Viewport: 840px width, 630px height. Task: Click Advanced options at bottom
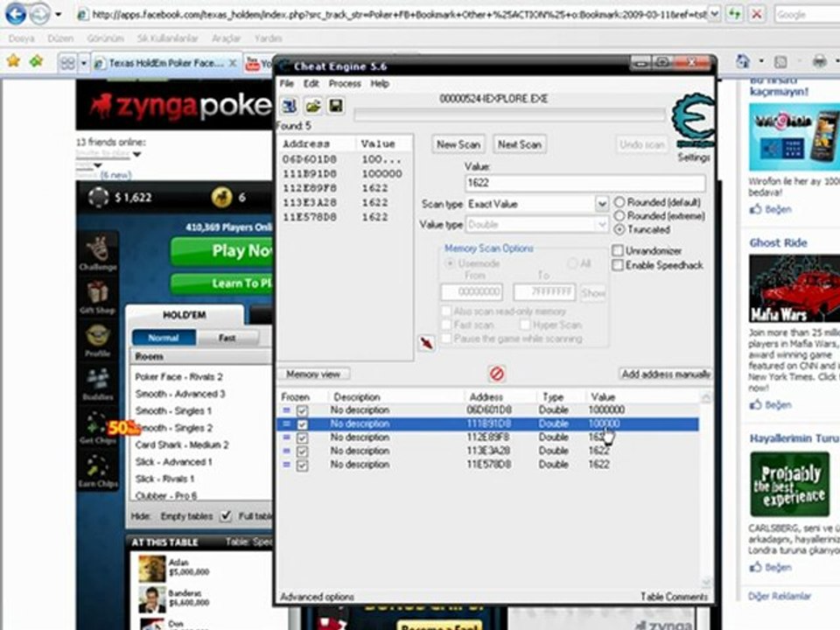coord(317,597)
